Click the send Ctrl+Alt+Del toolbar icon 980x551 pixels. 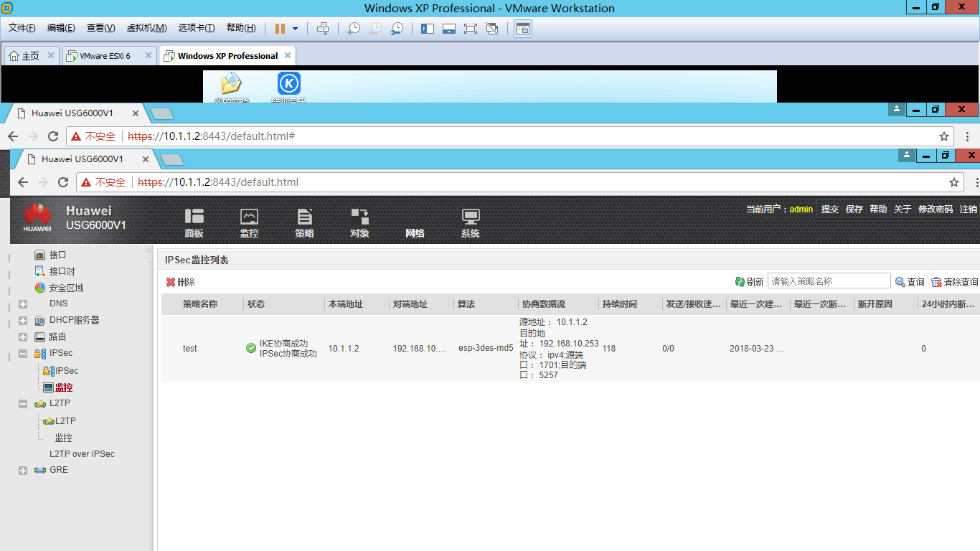coord(323,29)
